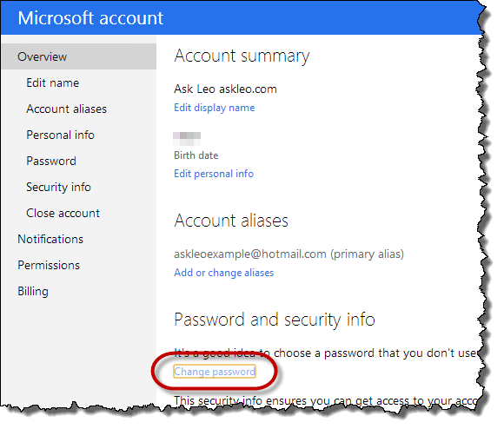Click the Account summary heading
504x429 pixels.
click(x=242, y=56)
